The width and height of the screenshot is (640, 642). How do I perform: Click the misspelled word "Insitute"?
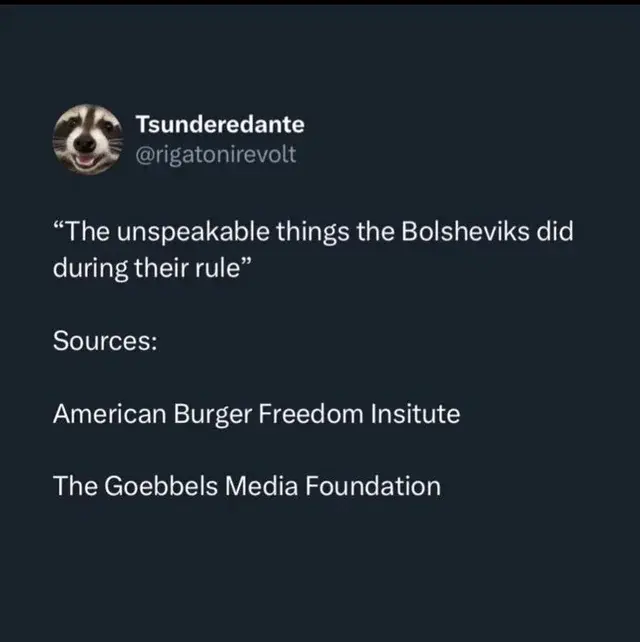415,413
